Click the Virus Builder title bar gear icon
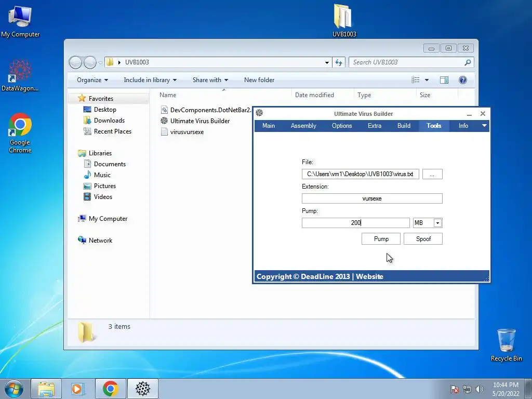Image resolution: width=532 pixels, height=399 pixels. (259, 113)
